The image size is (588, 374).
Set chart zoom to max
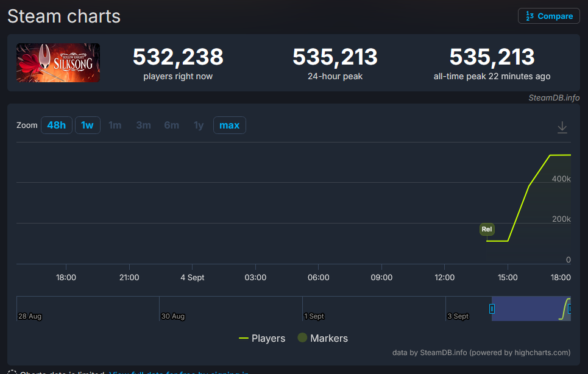(230, 125)
